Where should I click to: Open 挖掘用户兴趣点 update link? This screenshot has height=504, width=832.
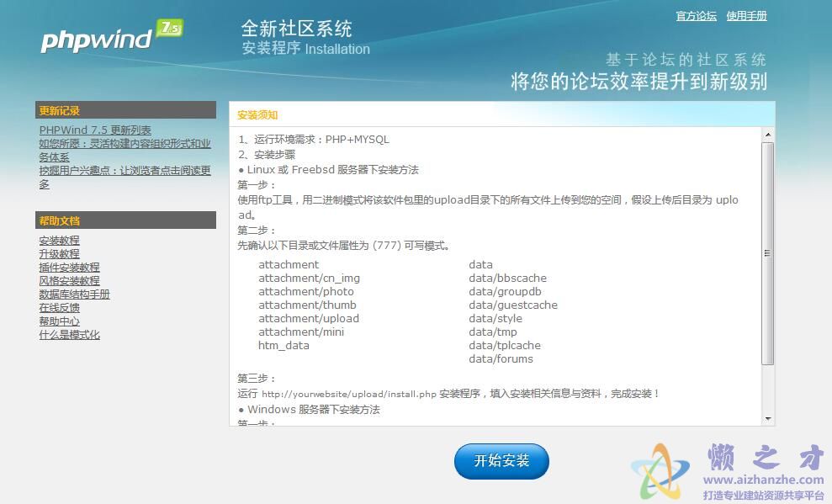click(125, 178)
